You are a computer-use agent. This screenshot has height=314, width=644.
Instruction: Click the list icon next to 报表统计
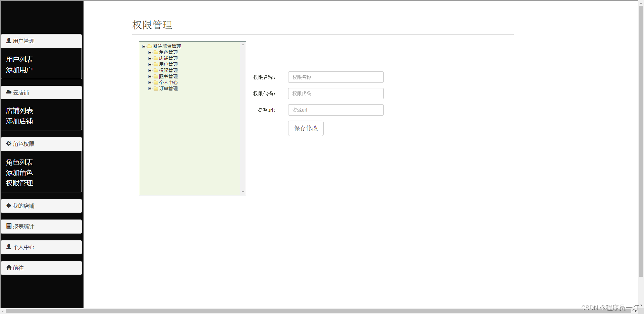pos(9,226)
